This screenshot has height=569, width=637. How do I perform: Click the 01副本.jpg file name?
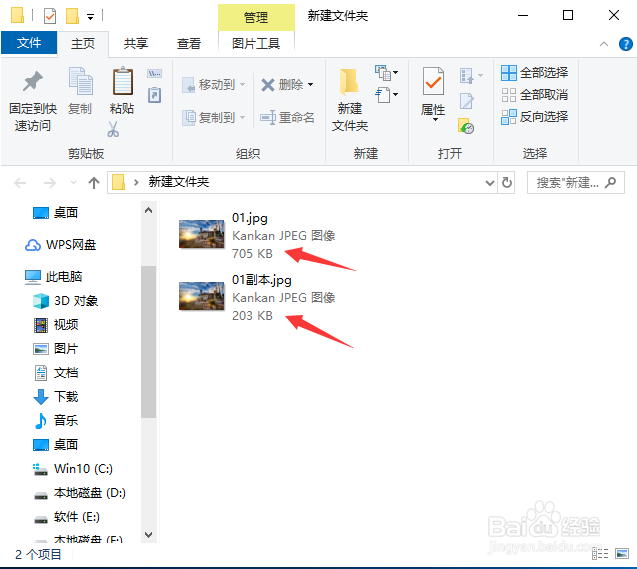262,280
